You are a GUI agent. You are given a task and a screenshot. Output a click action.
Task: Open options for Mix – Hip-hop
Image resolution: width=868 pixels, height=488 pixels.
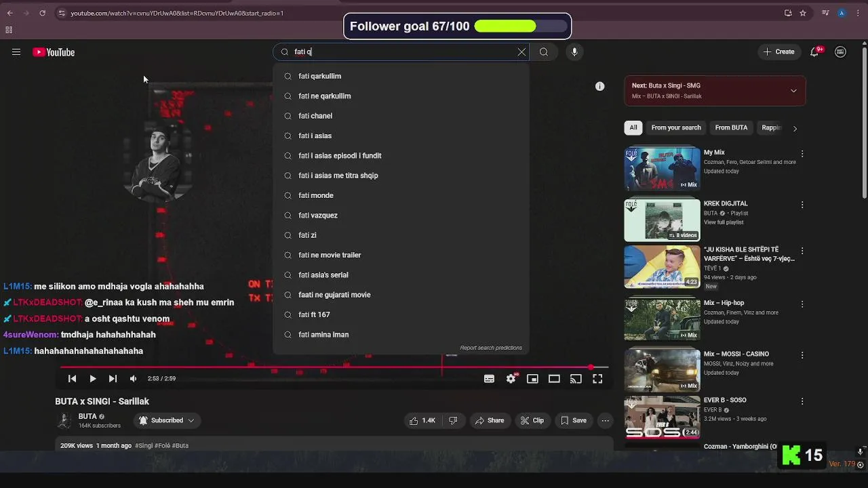click(x=802, y=304)
